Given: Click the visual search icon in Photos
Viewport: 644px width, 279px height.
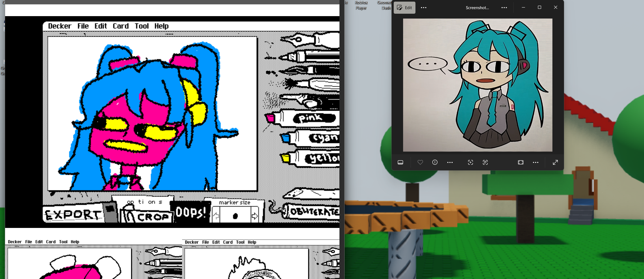Looking at the screenshot, I should (471, 162).
